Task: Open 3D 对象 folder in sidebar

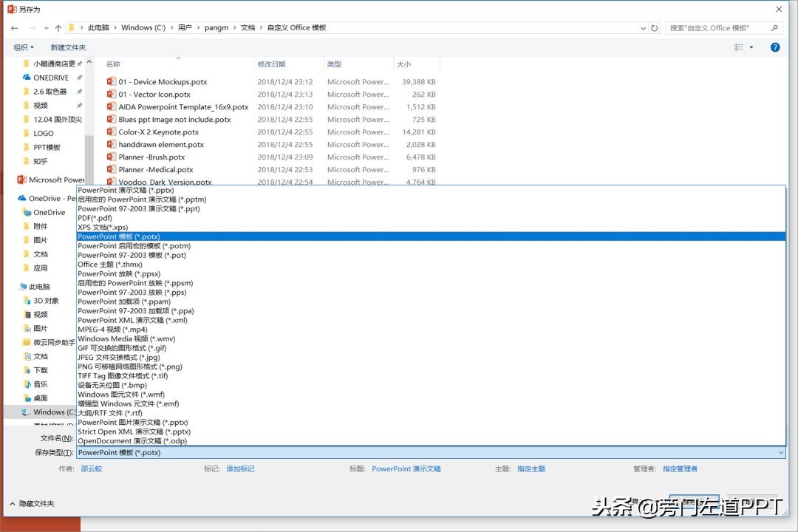Action: (x=46, y=301)
